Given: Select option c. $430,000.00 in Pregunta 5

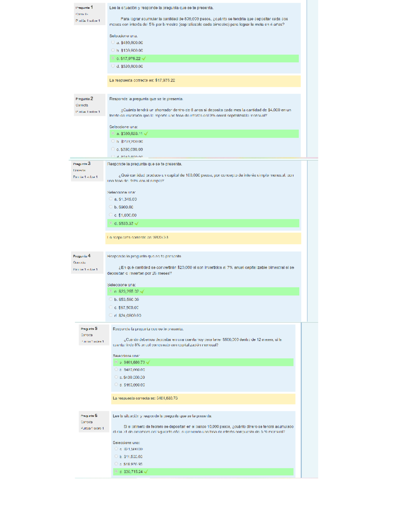Looking at the screenshot, I should (x=116, y=377).
